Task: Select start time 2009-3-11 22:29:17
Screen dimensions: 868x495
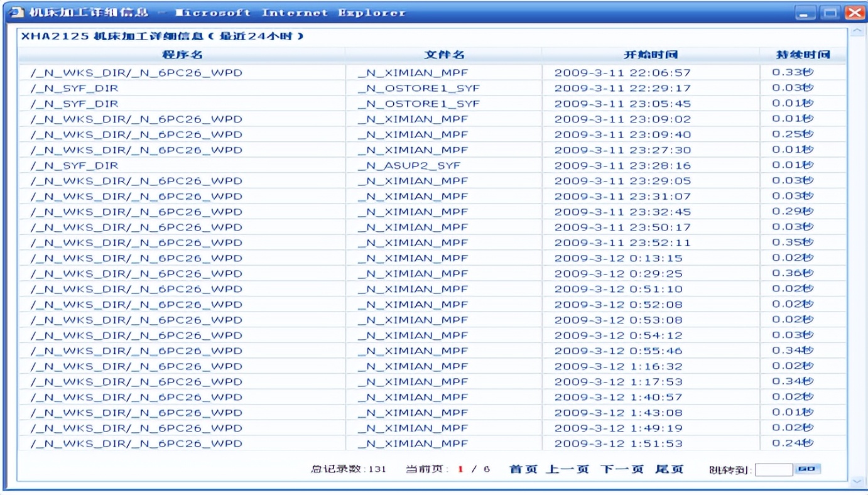Action: [622, 89]
